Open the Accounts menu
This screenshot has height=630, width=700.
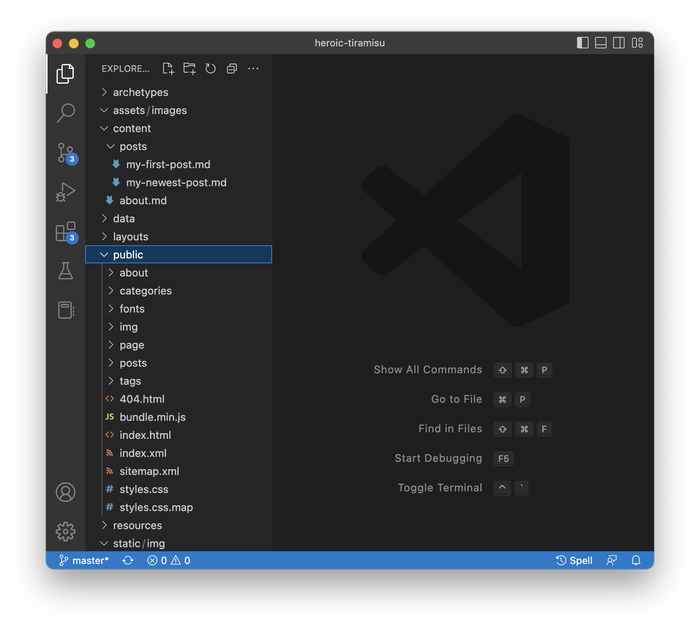66,492
